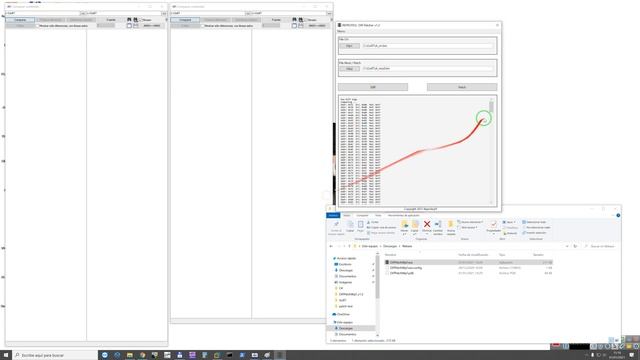Open the Eliminar dropdown arrow in ribbon

point(427,234)
